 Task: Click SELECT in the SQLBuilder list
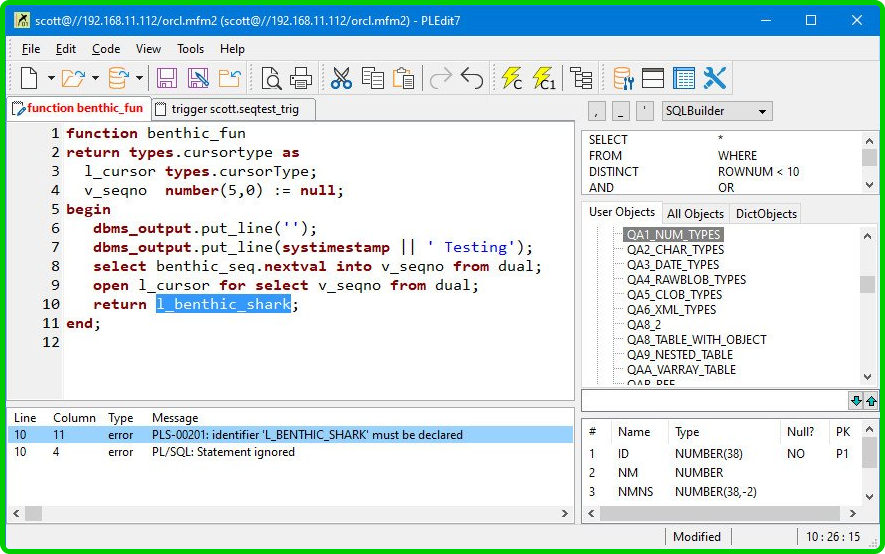[608, 139]
